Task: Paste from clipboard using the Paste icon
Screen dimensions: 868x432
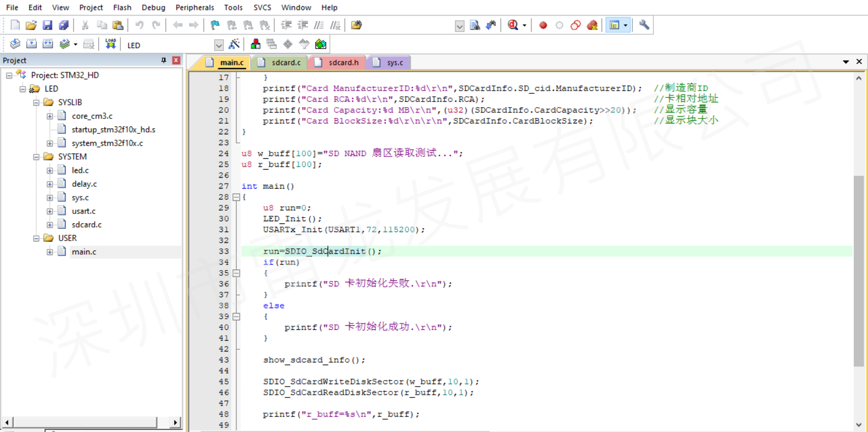Action: click(x=118, y=25)
